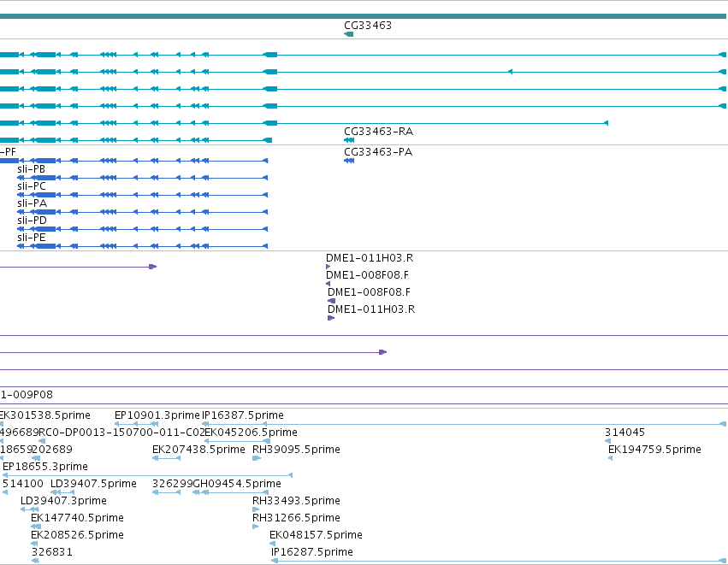Open the CG33463-RA transcript label

tap(378, 132)
